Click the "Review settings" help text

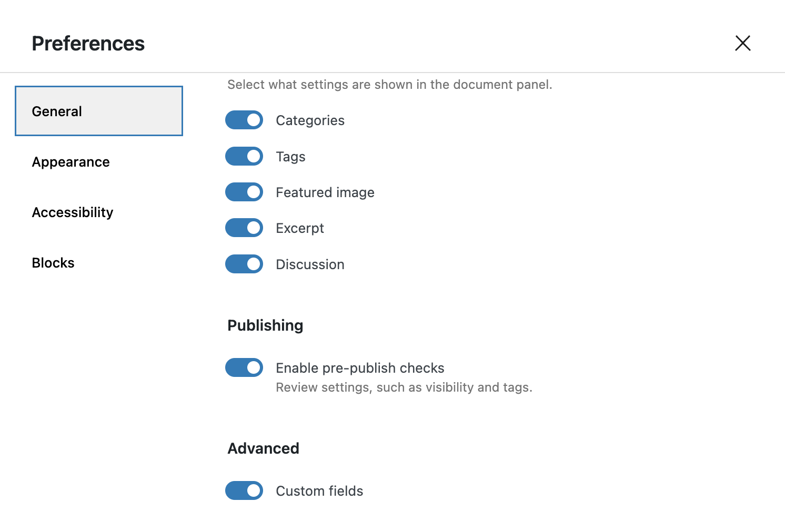tap(404, 387)
